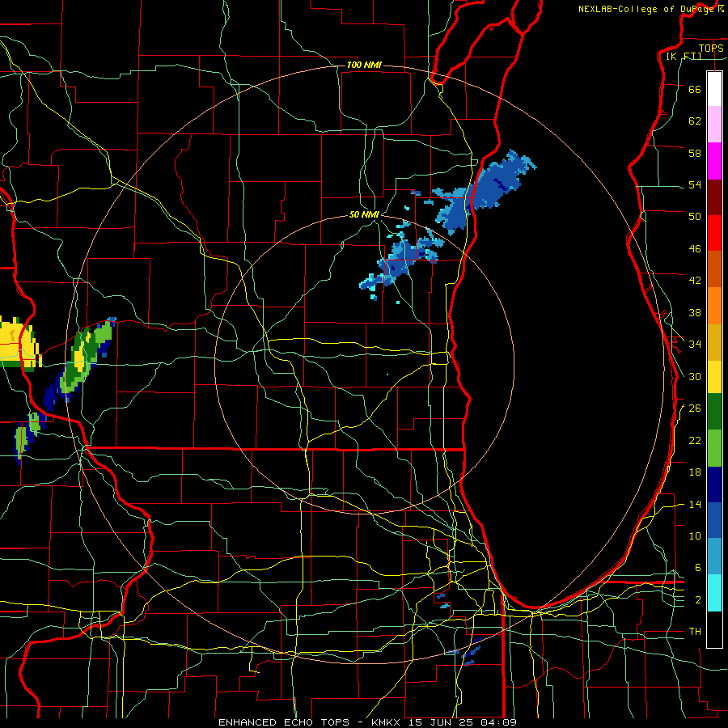
Task: Click the "42" legend value
Action: pyautogui.click(x=695, y=281)
